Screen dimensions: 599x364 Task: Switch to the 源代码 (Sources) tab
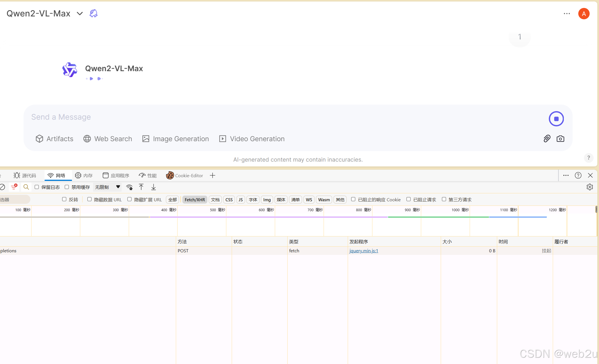[x=25, y=175]
